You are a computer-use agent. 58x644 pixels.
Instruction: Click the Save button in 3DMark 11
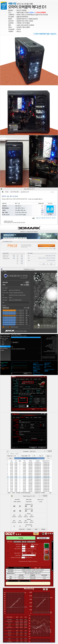51,264
